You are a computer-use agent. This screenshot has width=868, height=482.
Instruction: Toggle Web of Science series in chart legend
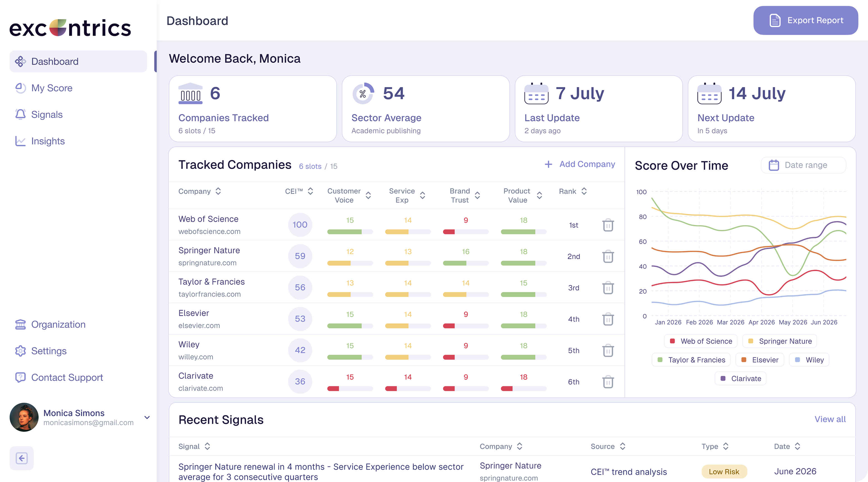(x=701, y=341)
